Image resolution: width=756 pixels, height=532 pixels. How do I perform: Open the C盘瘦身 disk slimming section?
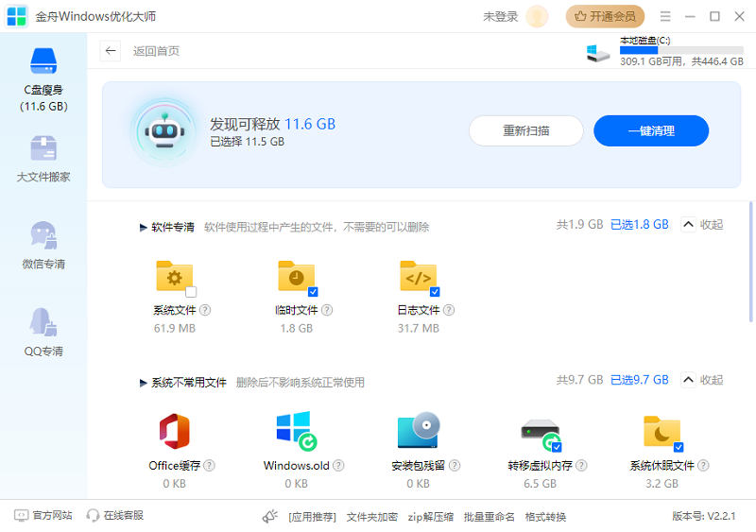click(x=43, y=79)
